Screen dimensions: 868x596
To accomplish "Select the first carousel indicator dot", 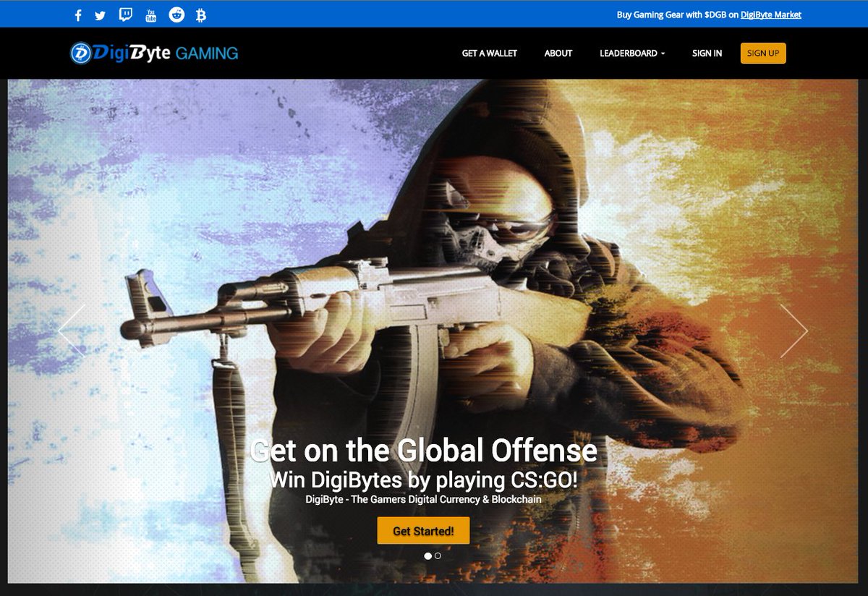I will coord(427,556).
